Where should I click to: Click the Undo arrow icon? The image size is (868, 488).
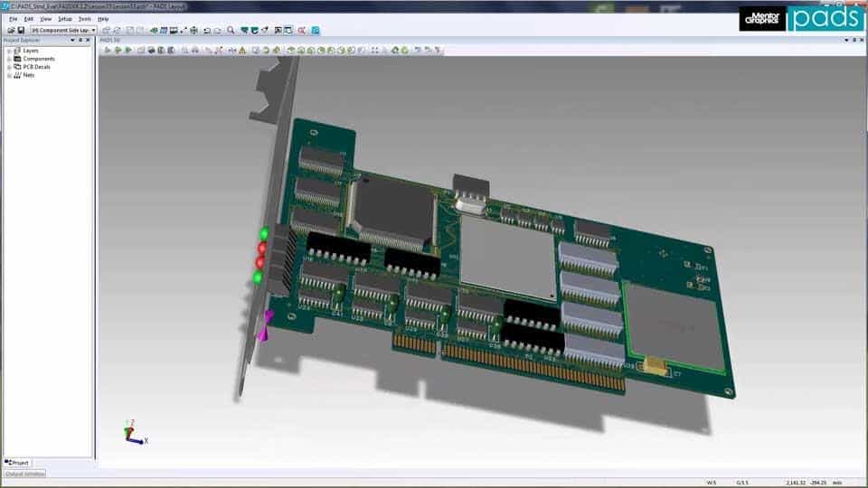point(208,30)
